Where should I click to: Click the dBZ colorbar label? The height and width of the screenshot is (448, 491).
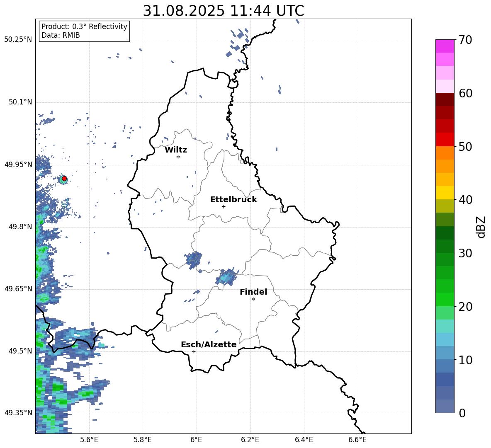tap(481, 227)
